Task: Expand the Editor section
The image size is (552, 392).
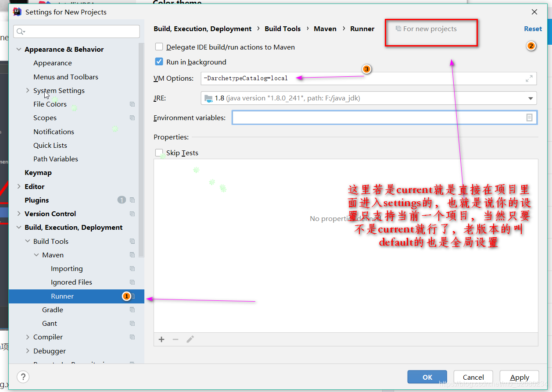Action: [x=19, y=186]
